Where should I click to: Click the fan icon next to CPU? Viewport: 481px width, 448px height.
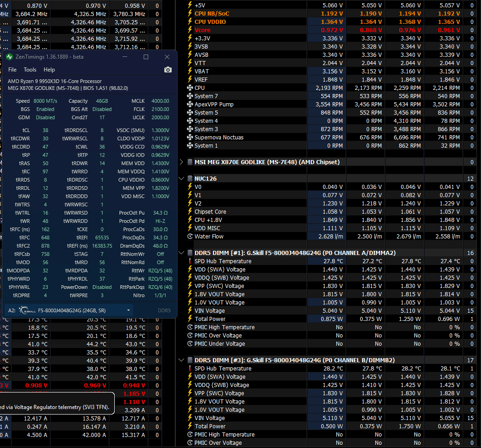coord(190,88)
